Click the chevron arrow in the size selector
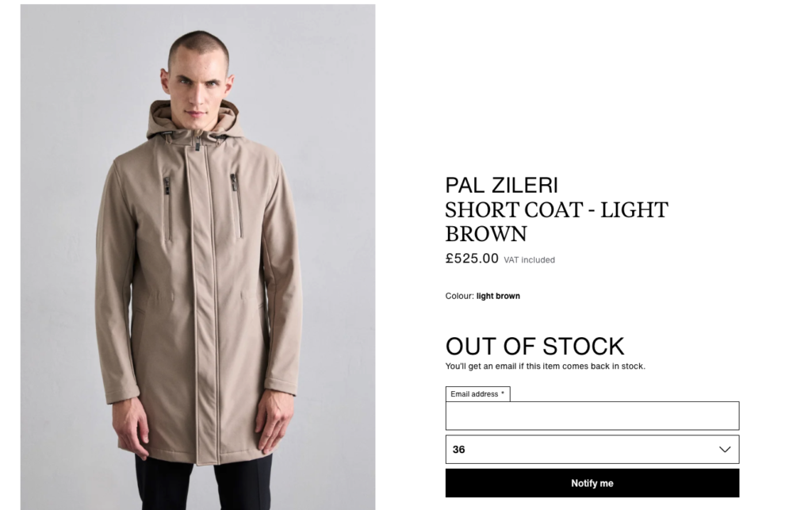The height and width of the screenshot is (510, 812). pyautogui.click(x=725, y=450)
